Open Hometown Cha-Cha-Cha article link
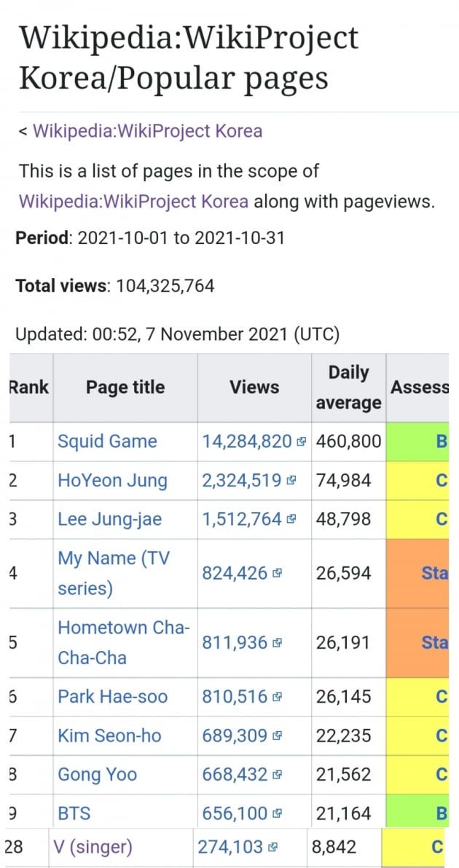 pyautogui.click(x=123, y=643)
